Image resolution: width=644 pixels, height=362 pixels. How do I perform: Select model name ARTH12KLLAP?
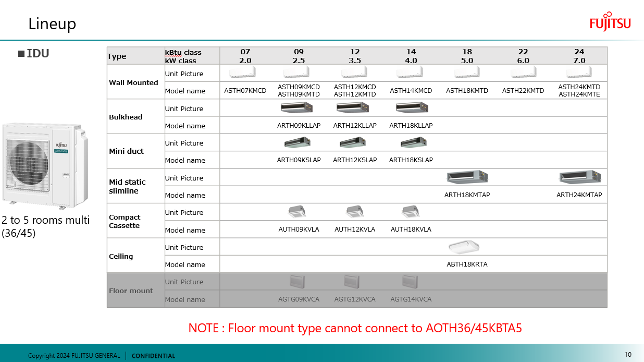point(355,126)
